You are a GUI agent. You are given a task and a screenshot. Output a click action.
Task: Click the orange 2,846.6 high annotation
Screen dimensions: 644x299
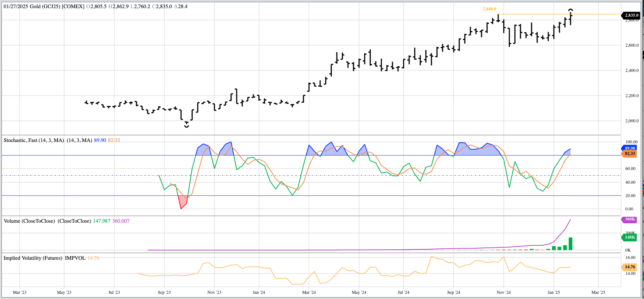(489, 9)
